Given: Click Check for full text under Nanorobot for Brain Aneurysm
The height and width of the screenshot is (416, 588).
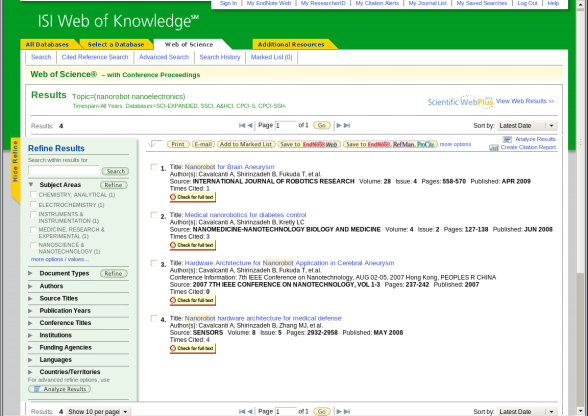Looking at the screenshot, I should (x=193, y=197).
